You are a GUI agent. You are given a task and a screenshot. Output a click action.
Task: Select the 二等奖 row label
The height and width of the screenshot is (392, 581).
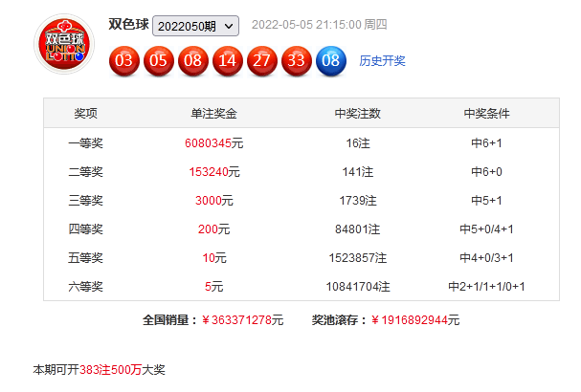click(x=85, y=172)
